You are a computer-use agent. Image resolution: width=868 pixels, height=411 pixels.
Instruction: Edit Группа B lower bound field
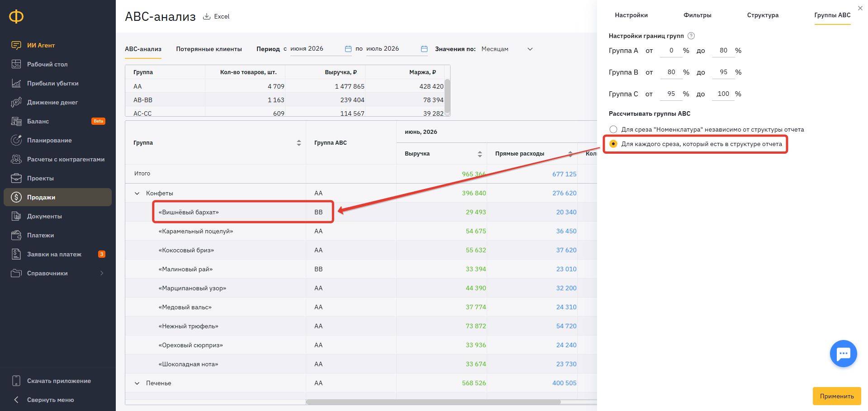[x=671, y=72]
